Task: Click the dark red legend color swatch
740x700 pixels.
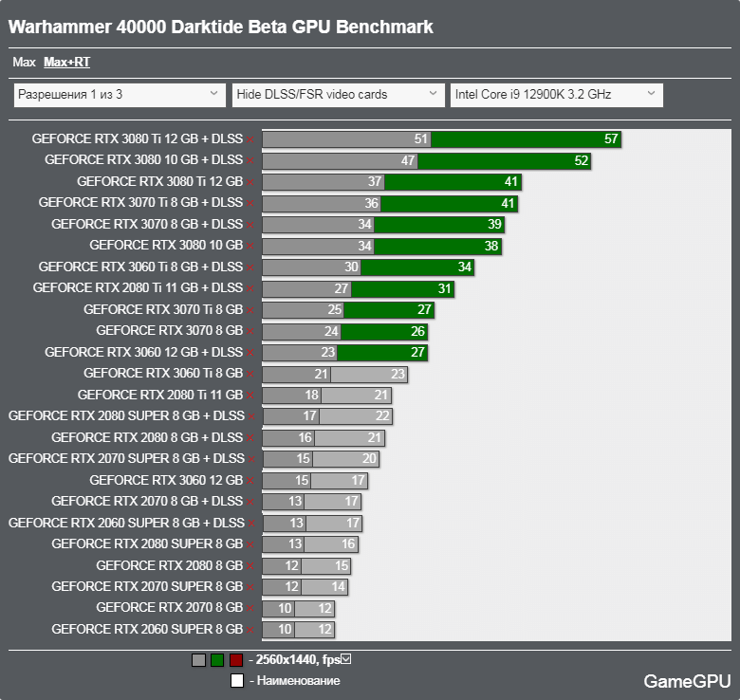Action: pos(236,660)
